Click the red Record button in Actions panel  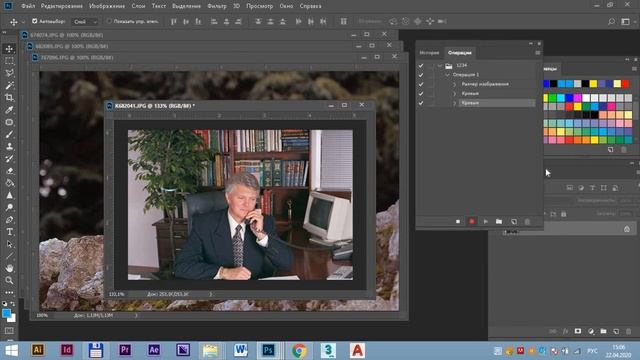[x=471, y=221]
